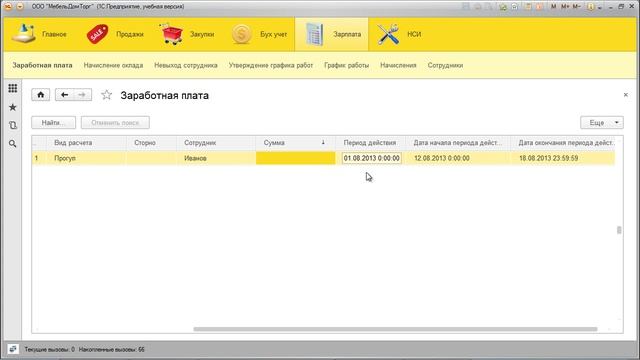Click Текущие вызовы: 0 in status bar

49,349
